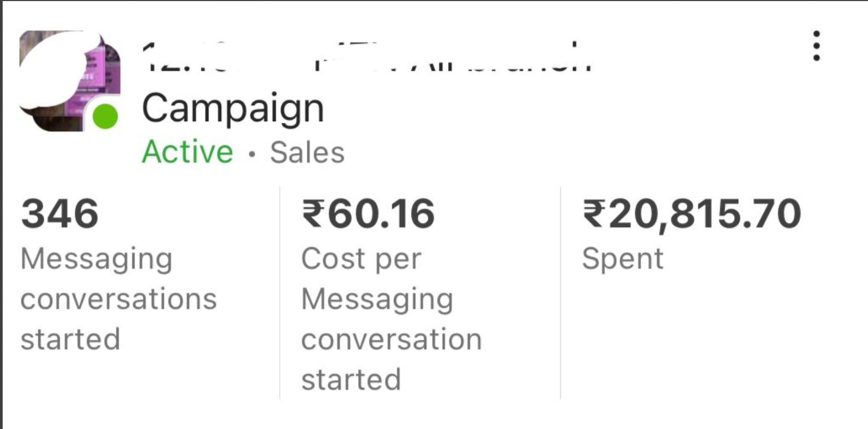Click the word "started" under Cost per Messaging
Image resolution: width=868 pixels, height=429 pixels.
point(351,380)
